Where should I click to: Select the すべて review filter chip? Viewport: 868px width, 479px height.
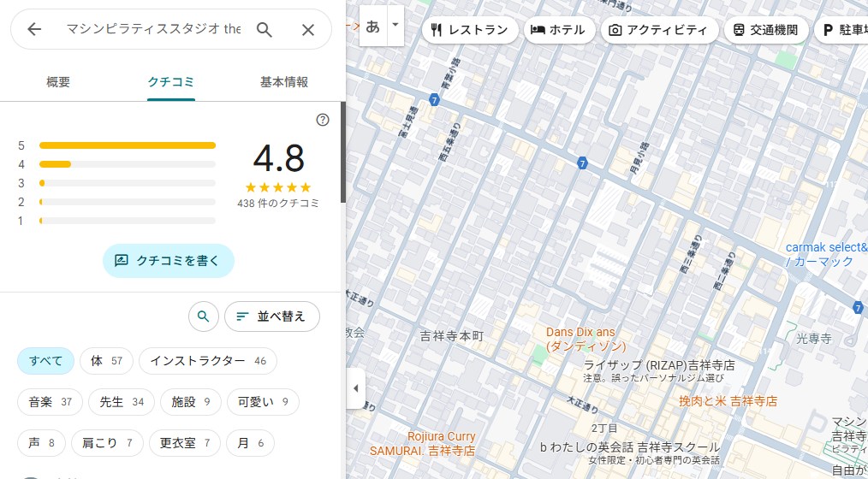click(46, 361)
